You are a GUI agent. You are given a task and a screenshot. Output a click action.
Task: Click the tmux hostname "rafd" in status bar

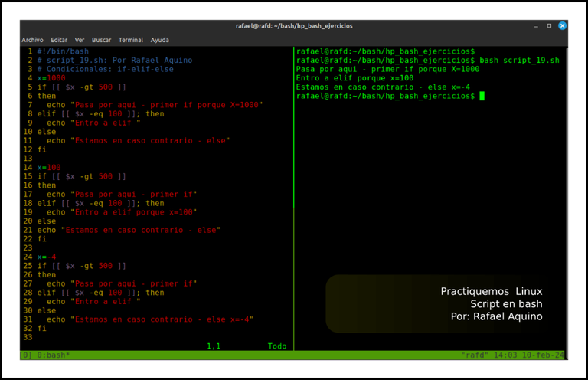point(475,355)
